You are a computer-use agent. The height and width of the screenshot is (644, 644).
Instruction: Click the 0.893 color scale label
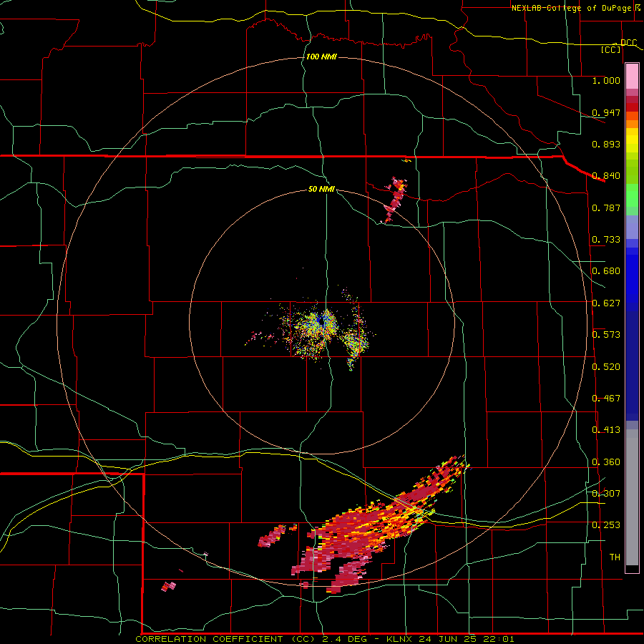(606, 144)
